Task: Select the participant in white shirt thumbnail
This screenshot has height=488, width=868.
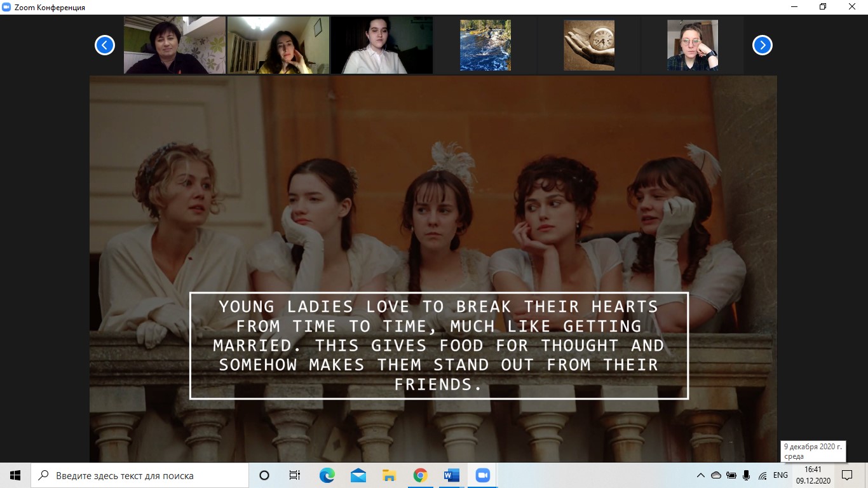Action: [x=382, y=45]
